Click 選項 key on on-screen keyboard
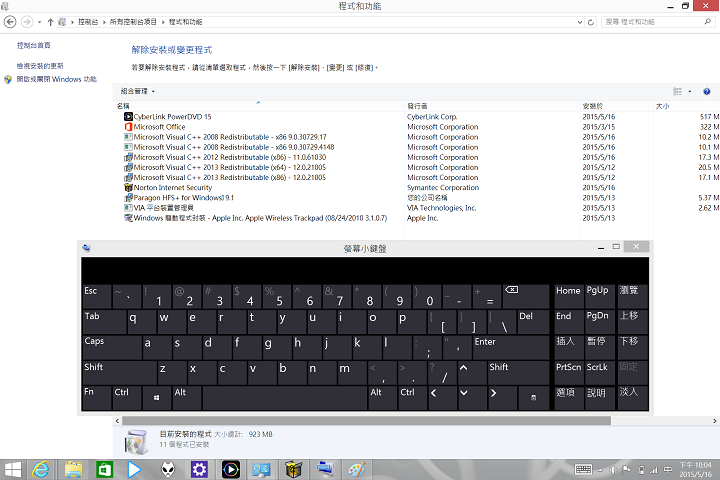 point(568,398)
